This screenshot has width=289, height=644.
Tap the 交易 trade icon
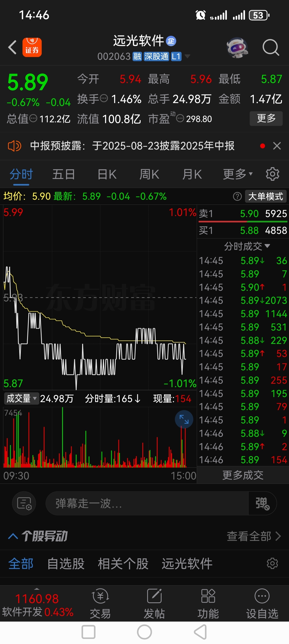click(100, 603)
